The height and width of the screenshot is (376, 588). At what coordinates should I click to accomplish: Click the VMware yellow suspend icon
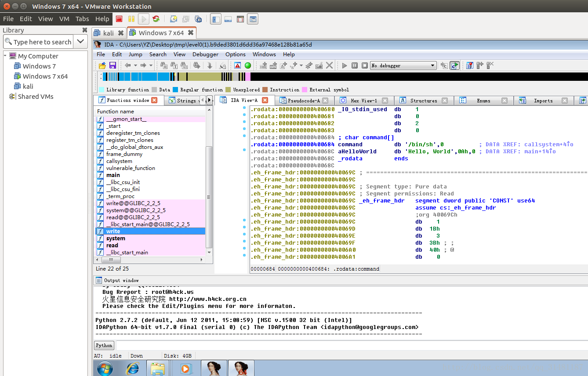coord(131,19)
